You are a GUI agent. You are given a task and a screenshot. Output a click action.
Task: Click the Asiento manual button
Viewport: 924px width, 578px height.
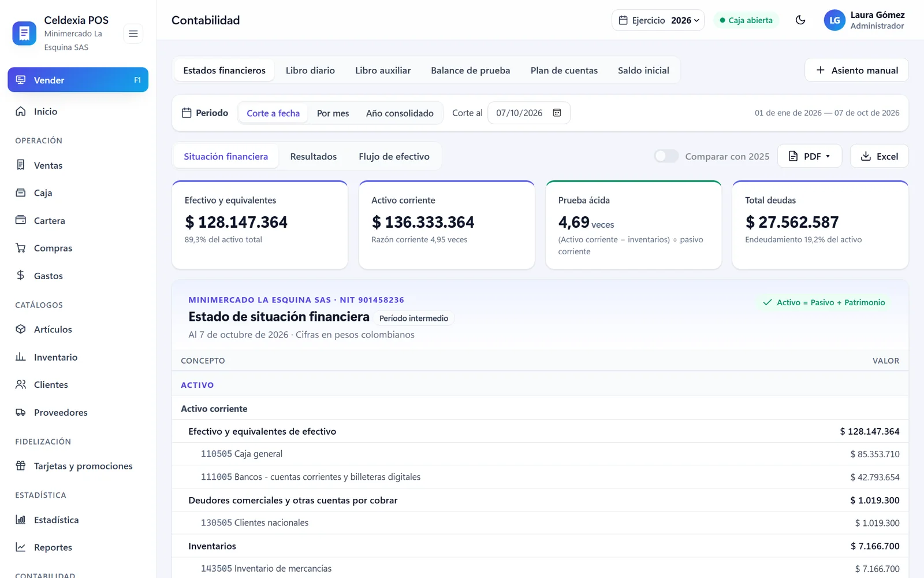click(856, 70)
